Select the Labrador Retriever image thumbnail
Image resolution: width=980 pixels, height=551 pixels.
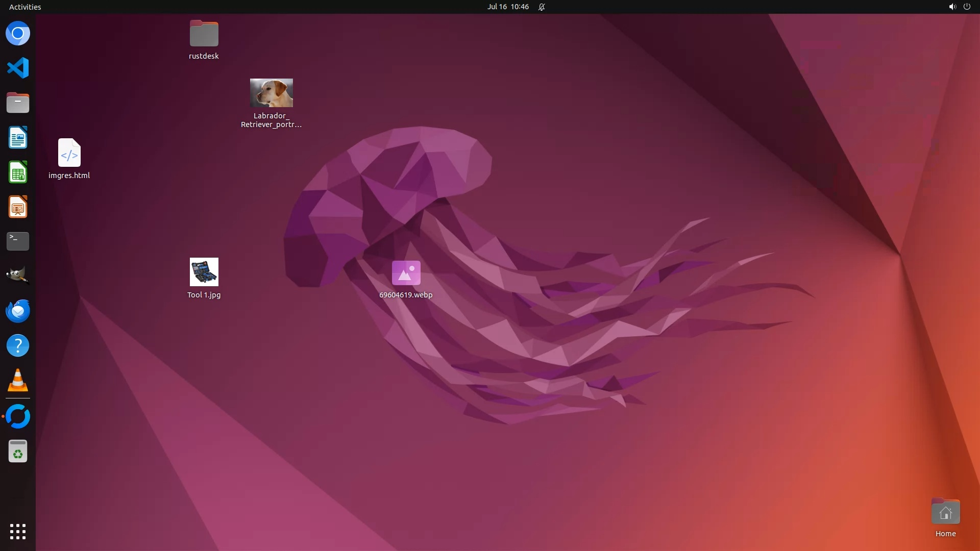pyautogui.click(x=271, y=93)
